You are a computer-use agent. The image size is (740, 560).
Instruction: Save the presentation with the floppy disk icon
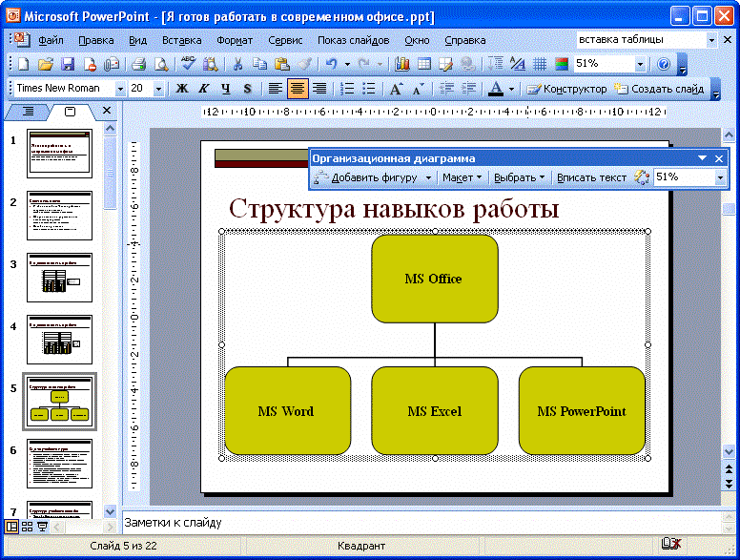pyautogui.click(x=68, y=64)
